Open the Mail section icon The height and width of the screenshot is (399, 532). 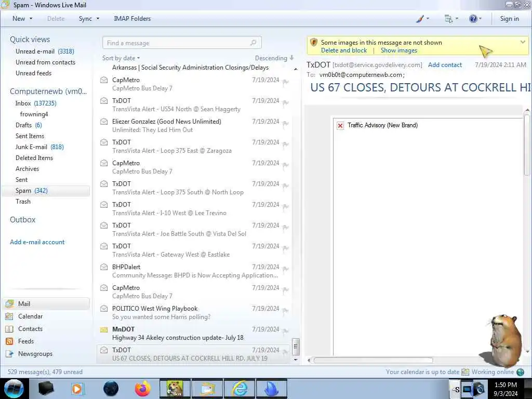pos(9,303)
